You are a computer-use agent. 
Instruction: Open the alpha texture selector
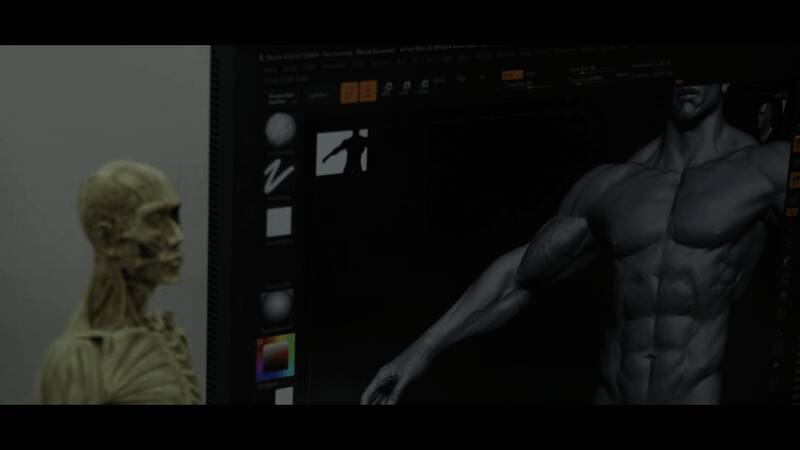pos(279,221)
